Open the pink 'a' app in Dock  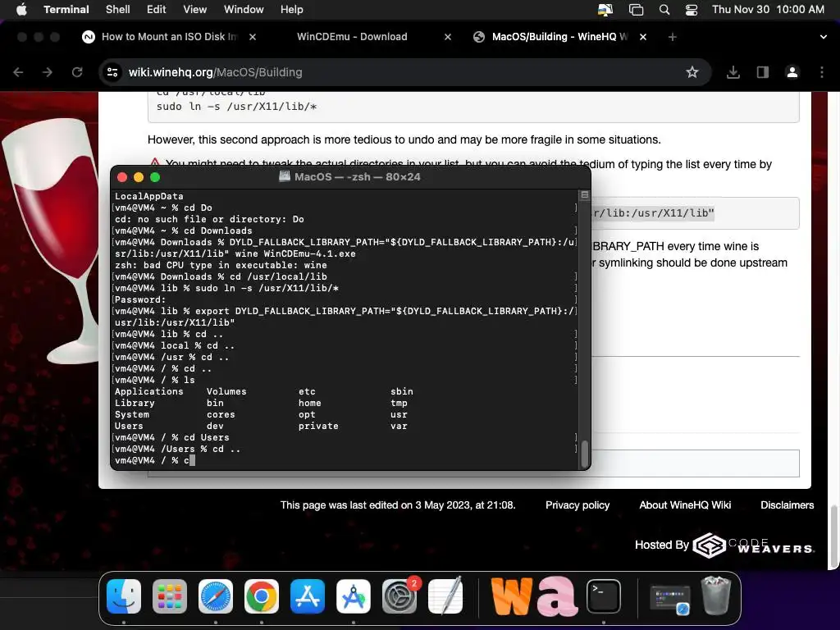(557, 596)
